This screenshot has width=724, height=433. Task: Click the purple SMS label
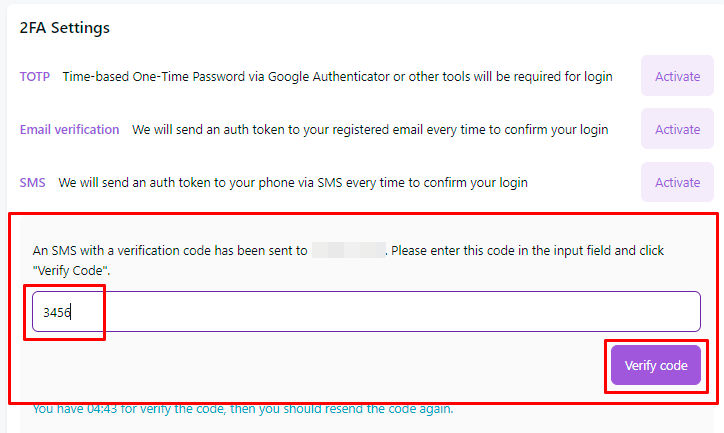pos(32,183)
